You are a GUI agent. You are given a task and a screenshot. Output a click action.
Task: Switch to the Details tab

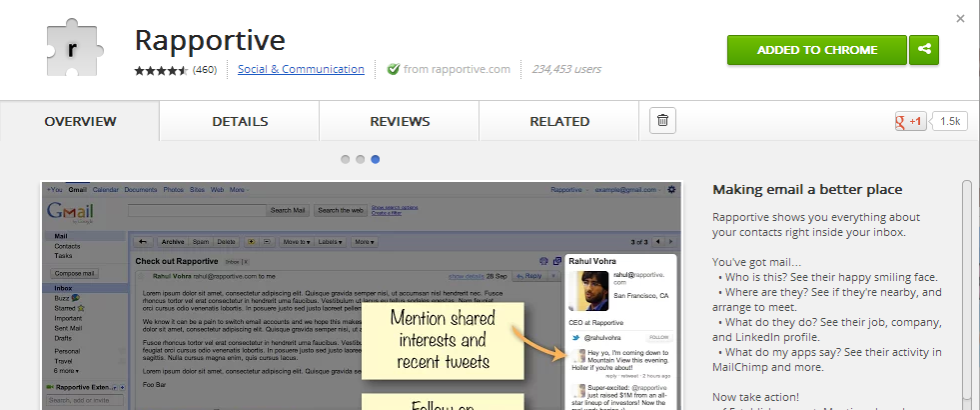coord(240,122)
